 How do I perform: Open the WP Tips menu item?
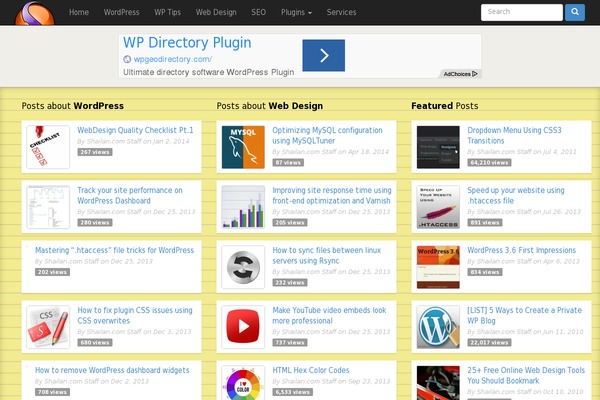click(x=168, y=12)
